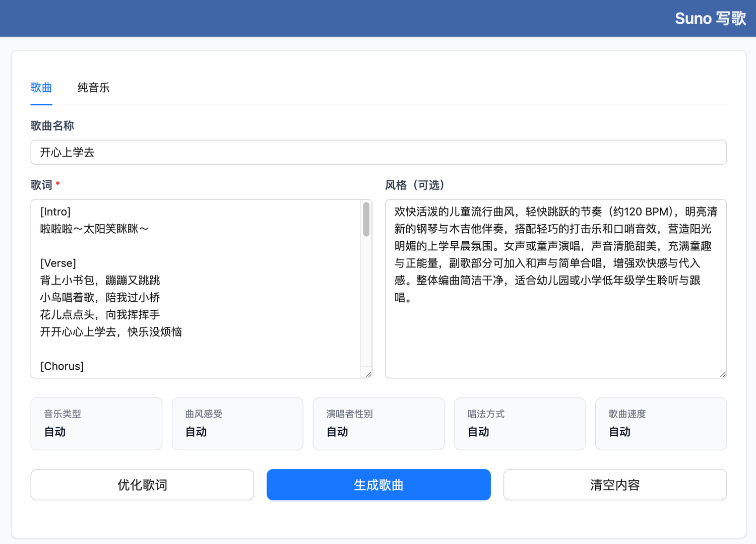756x544 pixels.
Task: Click the 生成歌曲 button
Action: pyautogui.click(x=379, y=485)
